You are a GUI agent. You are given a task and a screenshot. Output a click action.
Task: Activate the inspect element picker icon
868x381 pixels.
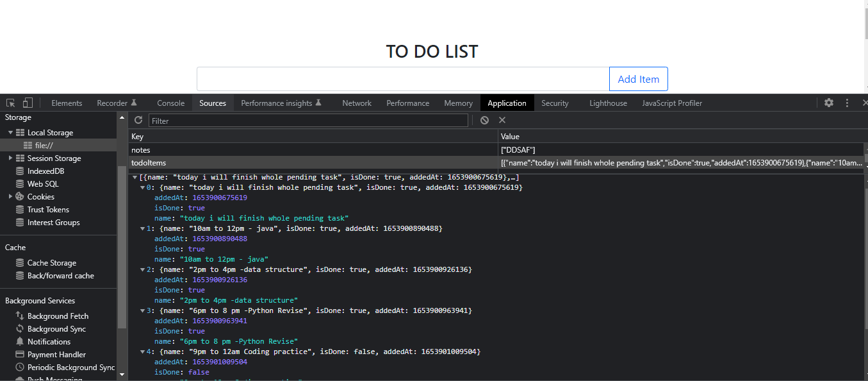pyautogui.click(x=11, y=103)
